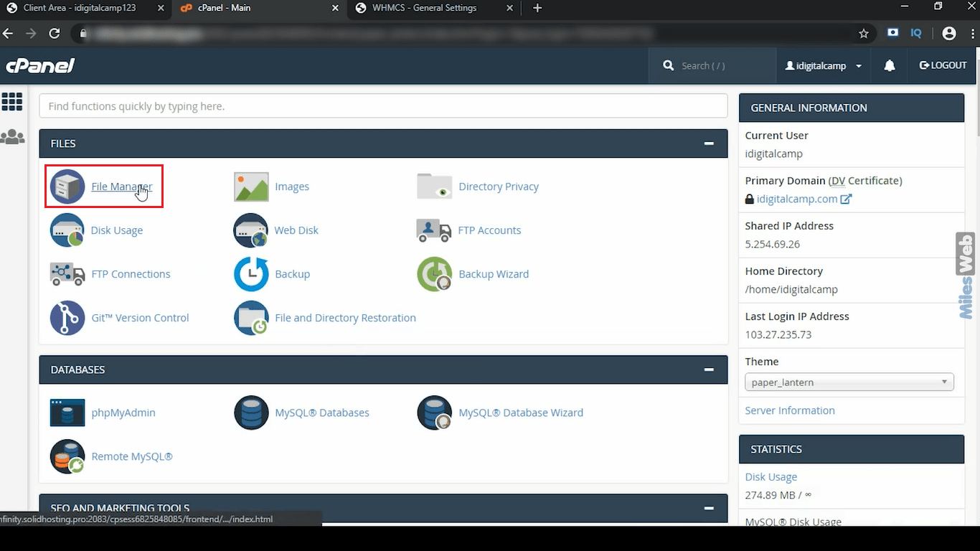Switch to WHMCS General Settings tab
The width and height of the screenshot is (980, 551).
[x=435, y=8]
